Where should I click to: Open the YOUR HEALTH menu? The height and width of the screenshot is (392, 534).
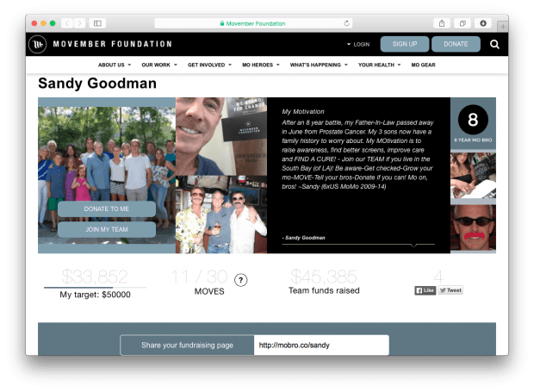pos(379,65)
